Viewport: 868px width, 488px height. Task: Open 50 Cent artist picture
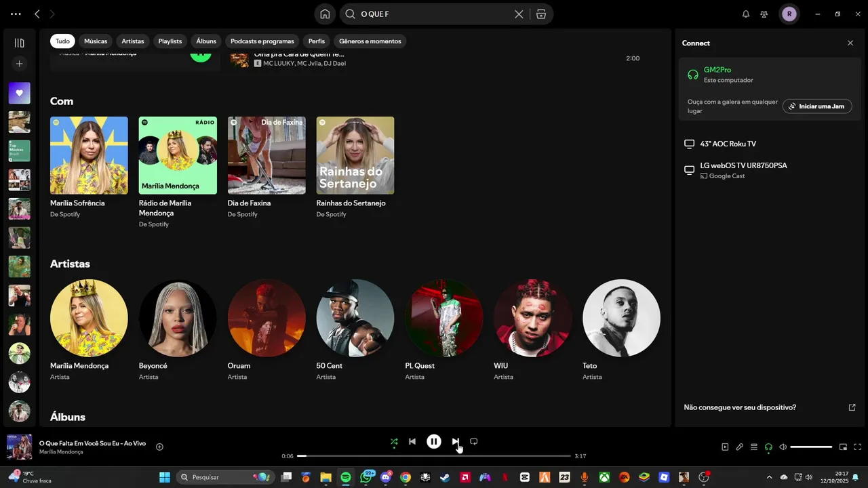pyautogui.click(x=355, y=318)
